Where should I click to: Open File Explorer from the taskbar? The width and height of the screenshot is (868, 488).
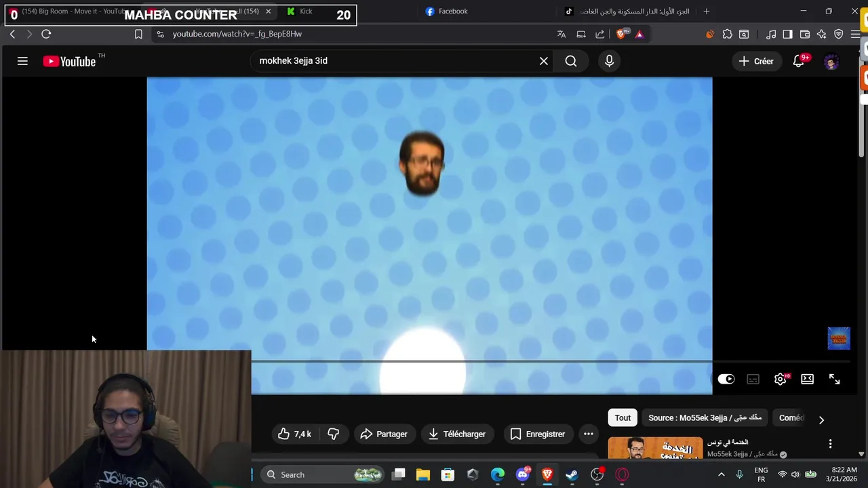coord(423,474)
